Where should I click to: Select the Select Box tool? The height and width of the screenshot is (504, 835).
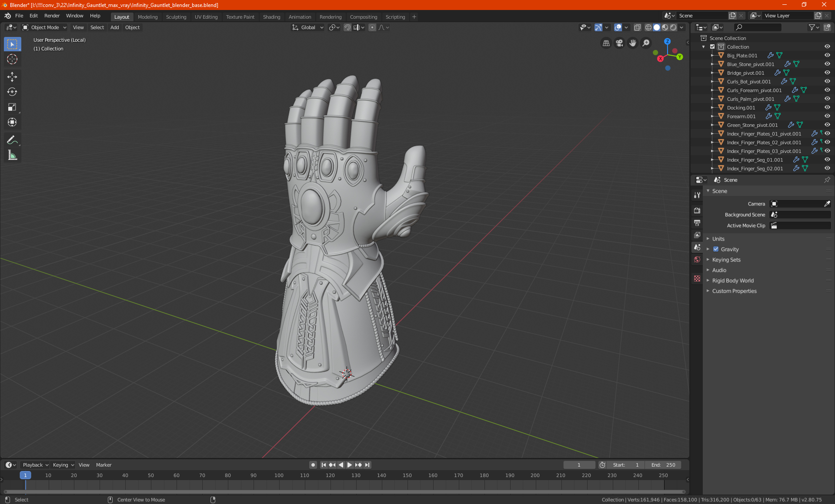click(x=12, y=44)
